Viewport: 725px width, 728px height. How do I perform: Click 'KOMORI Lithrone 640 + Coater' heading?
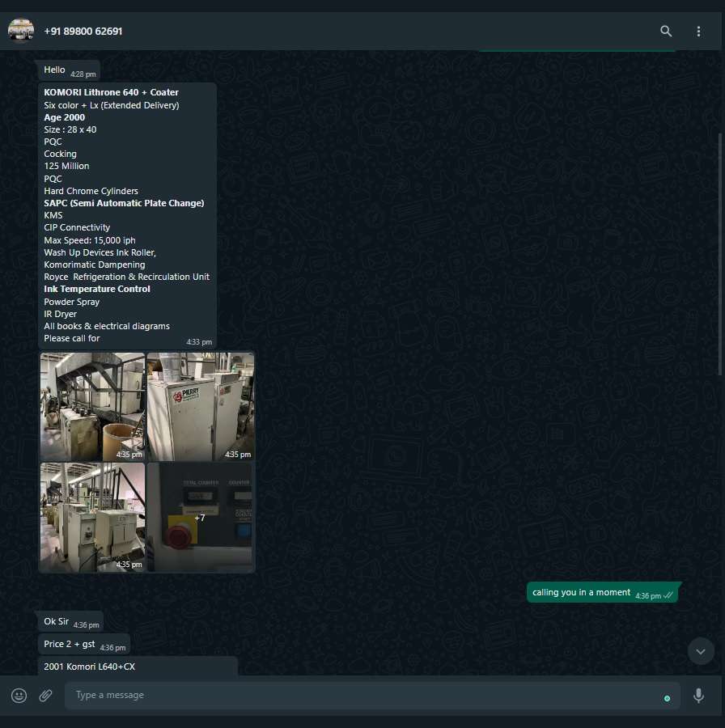click(111, 92)
